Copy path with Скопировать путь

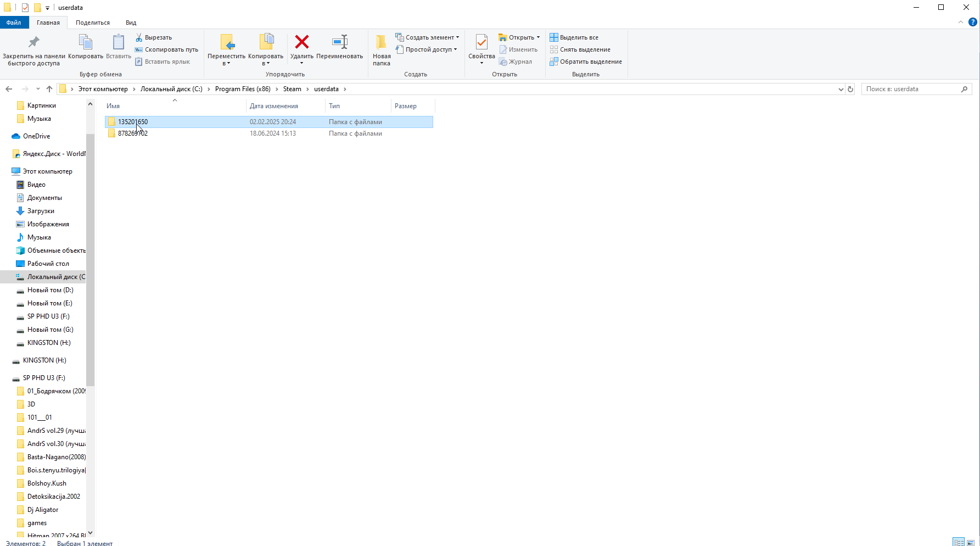click(x=167, y=49)
